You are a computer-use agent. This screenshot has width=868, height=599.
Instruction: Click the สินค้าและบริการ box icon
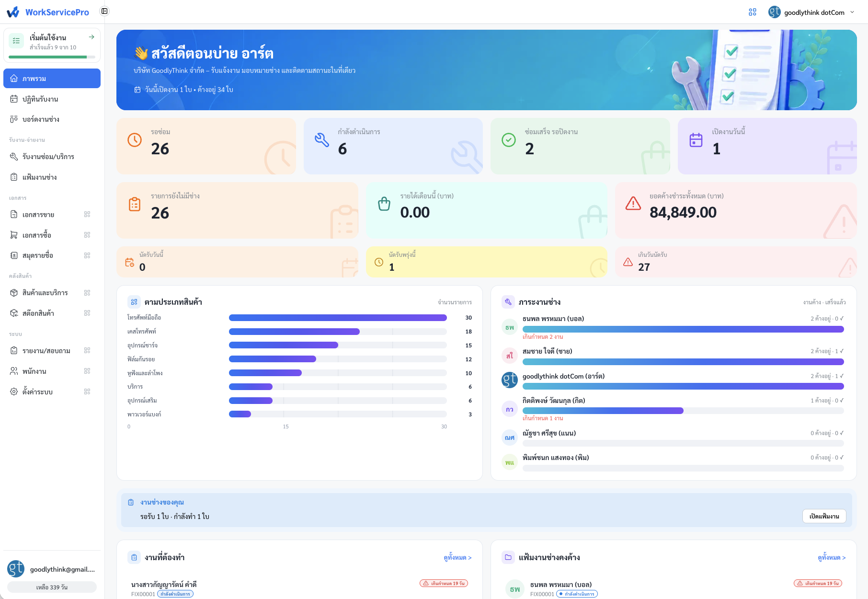(14, 293)
